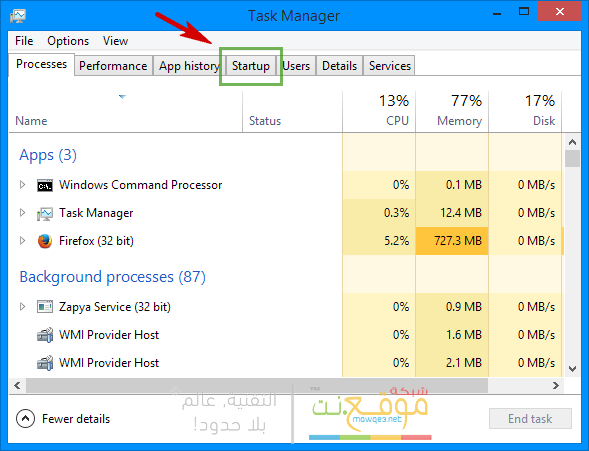This screenshot has width=589, height=451.
Task: Switch to the Performance tab
Action: tap(113, 66)
